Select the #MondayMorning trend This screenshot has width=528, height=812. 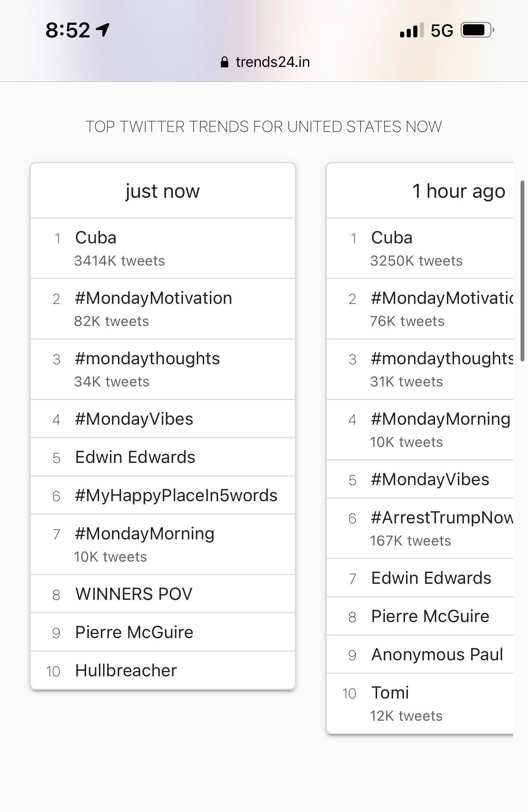[x=144, y=533]
